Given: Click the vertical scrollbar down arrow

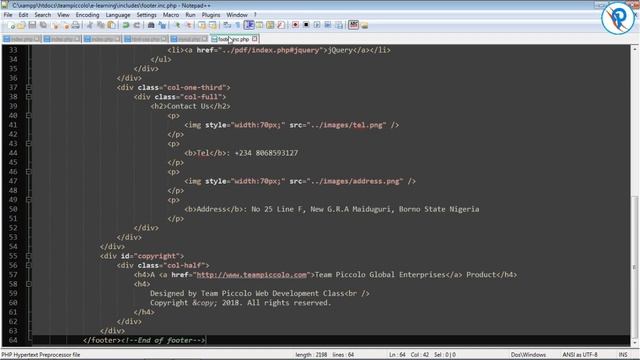Looking at the screenshot, I should [634, 343].
